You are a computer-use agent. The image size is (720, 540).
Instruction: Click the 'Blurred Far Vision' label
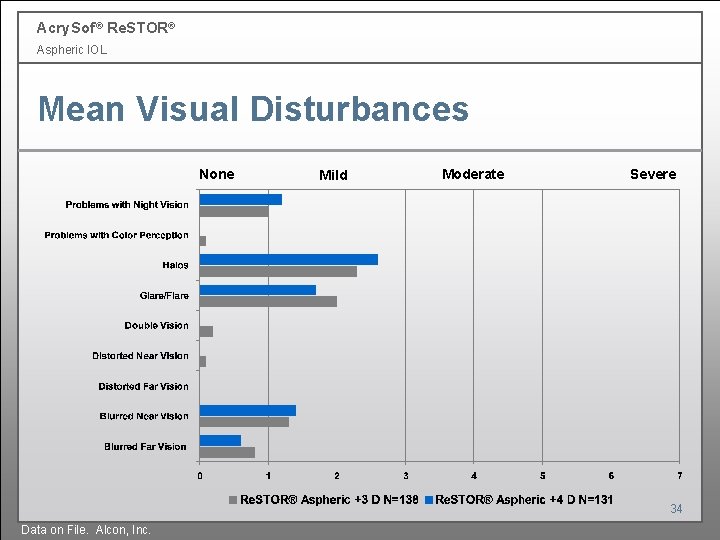pos(145,447)
